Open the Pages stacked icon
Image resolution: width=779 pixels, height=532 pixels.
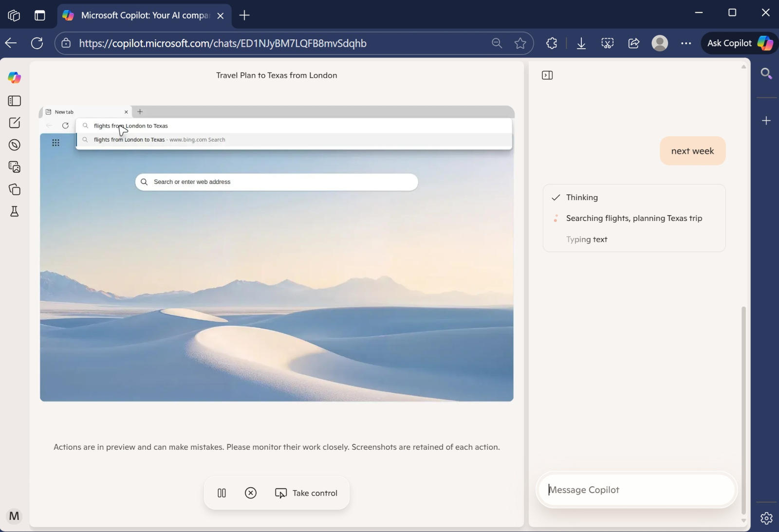pos(15,189)
